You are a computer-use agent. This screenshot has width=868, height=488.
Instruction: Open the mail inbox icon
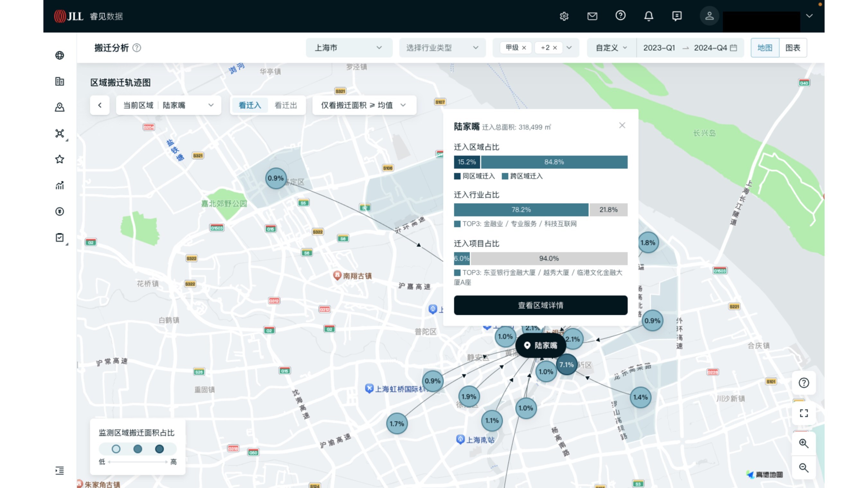592,16
